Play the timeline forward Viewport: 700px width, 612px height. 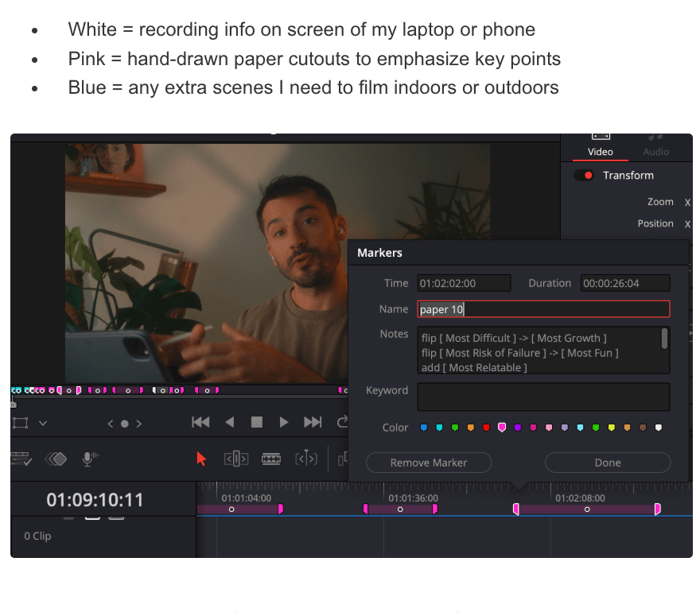pos(283,422)
